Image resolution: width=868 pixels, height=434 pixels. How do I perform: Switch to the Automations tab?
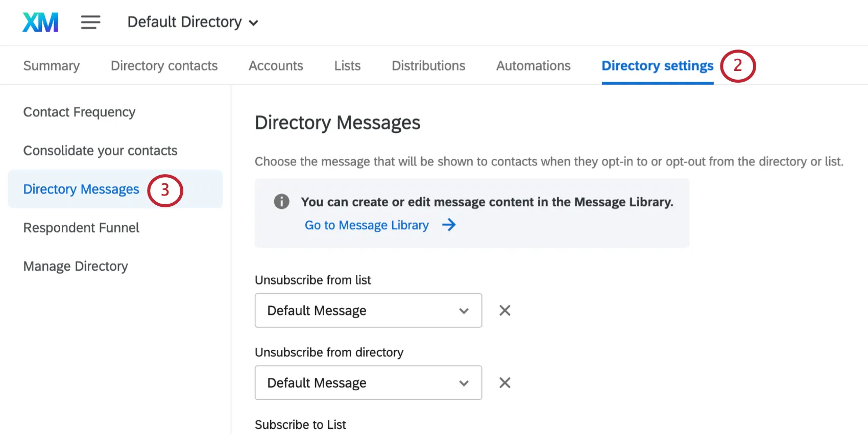(533, 66)
